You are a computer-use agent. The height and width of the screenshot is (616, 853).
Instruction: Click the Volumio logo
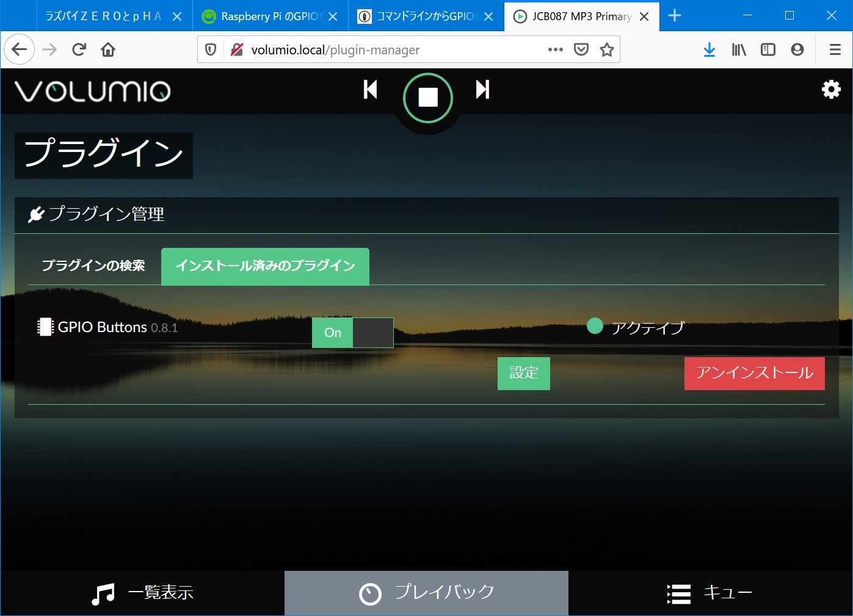pyautogui.click(x=90, y=90)
